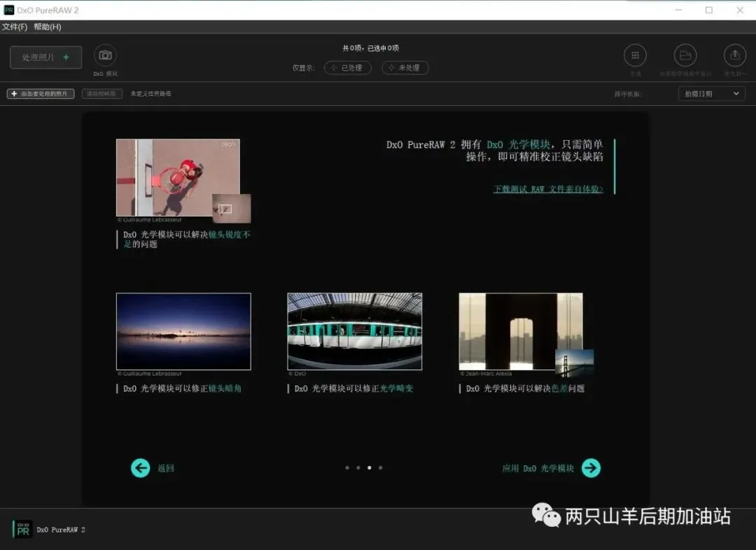
Task: Go to the fourth pagination dot
Action: 380,467
